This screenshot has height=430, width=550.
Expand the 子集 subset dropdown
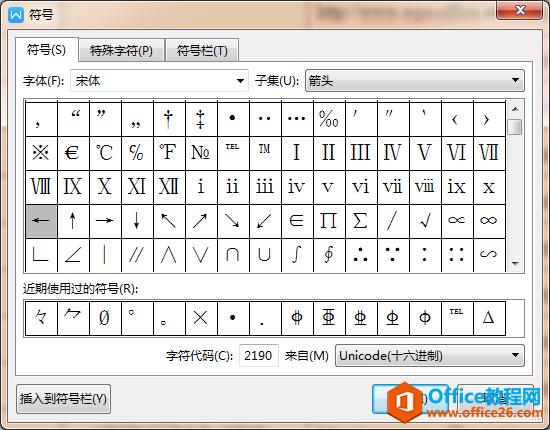pyautogui.click(x=415, y=81)
